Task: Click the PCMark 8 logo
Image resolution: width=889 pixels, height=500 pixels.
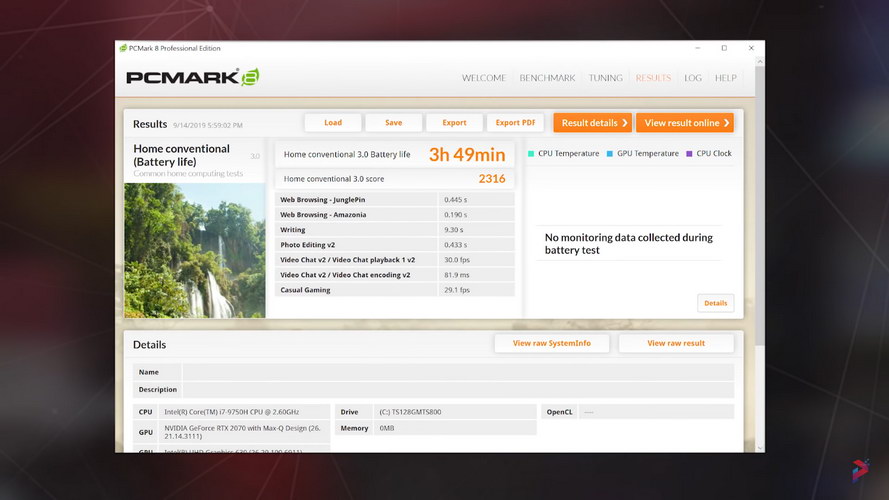Action: [193, 77]
